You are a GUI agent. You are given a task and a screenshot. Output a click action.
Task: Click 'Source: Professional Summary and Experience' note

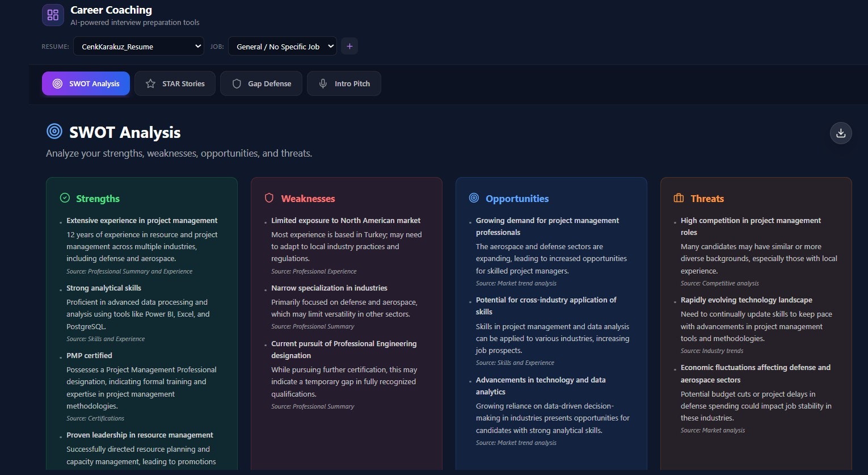click(x=129, y=271)
